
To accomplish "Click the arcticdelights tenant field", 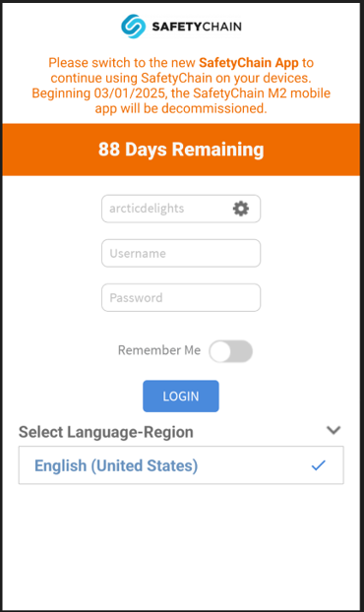I will click(x=181, y=209).
